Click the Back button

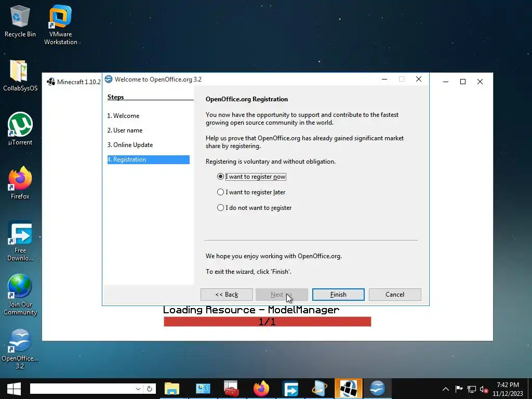[227, 295]
